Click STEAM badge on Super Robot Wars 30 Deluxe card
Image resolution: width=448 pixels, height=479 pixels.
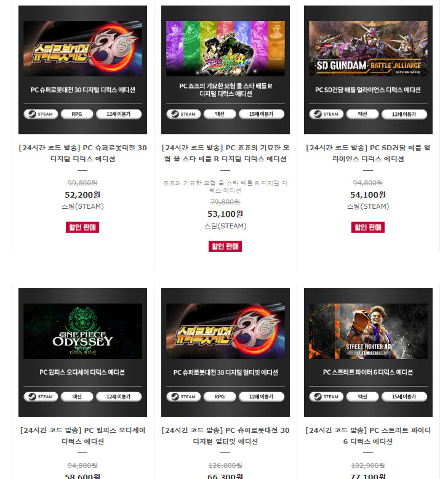pos(41,114)
